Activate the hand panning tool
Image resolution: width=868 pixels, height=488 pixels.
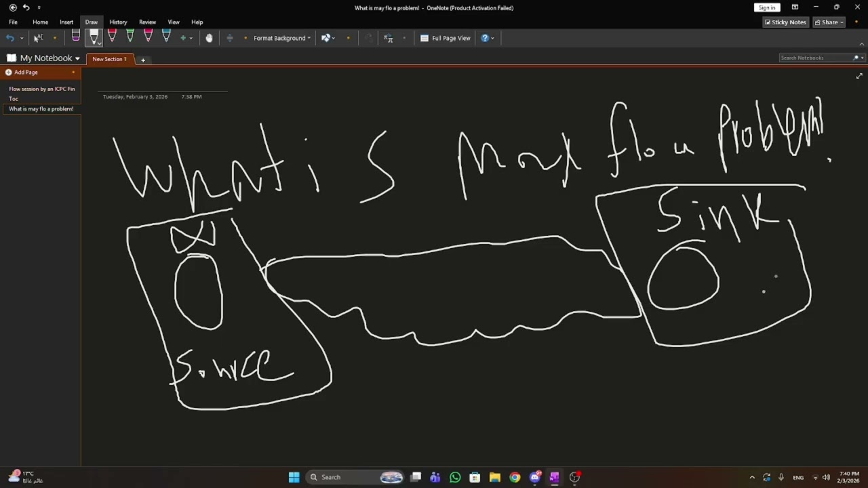coord(209,38)
